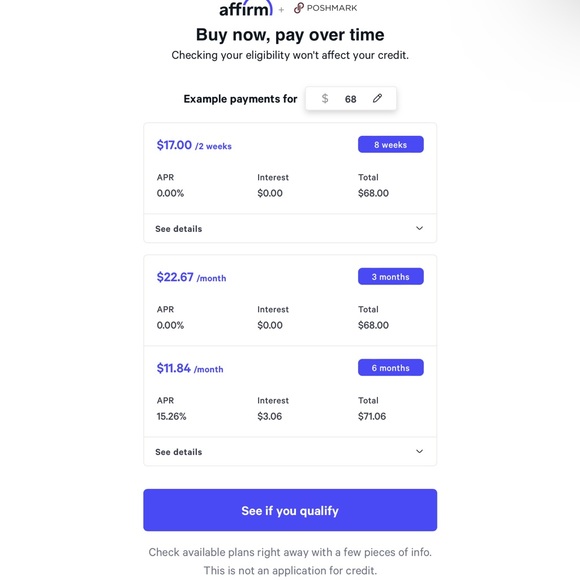Select the 6 months plan badge
580x580 pixels.
(391, 368)
